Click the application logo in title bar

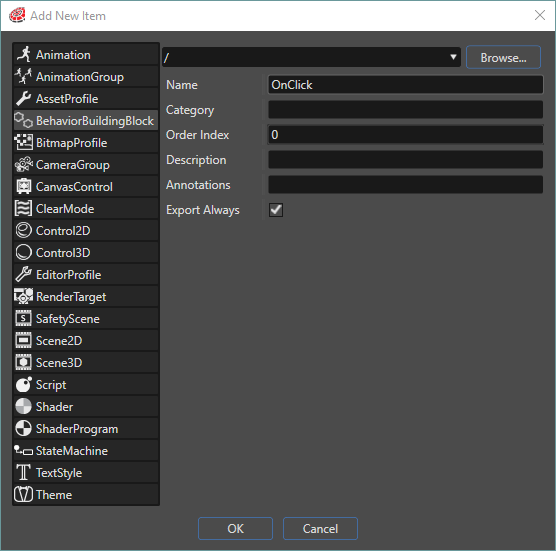[x=17, y=15]
